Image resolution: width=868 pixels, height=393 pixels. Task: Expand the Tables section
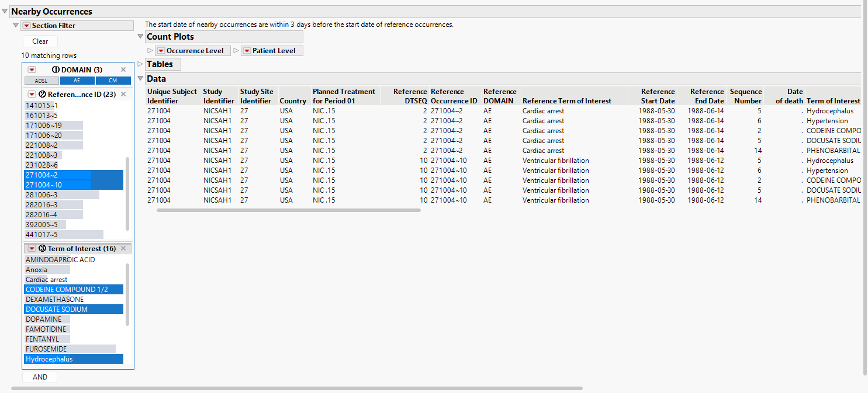(140, 64)
